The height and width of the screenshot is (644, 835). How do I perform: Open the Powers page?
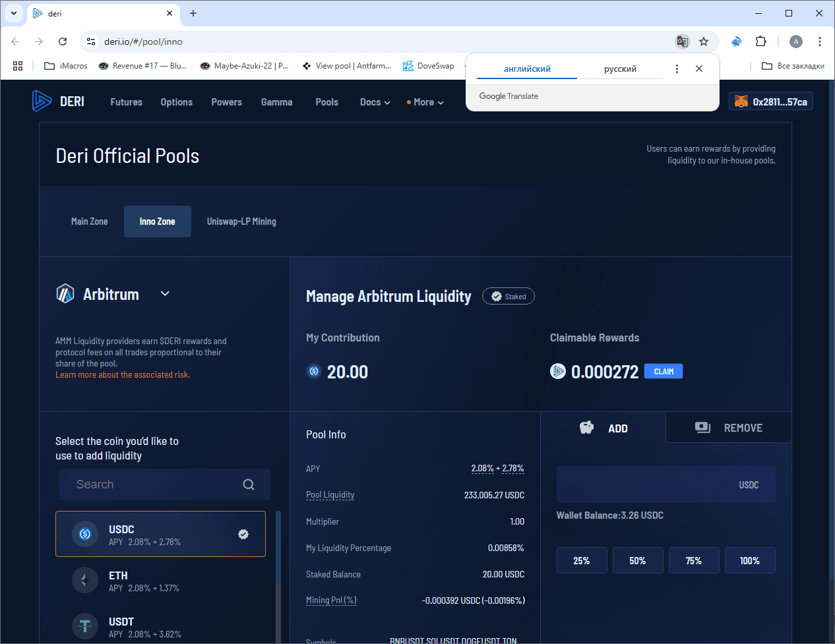coord(226,102)
